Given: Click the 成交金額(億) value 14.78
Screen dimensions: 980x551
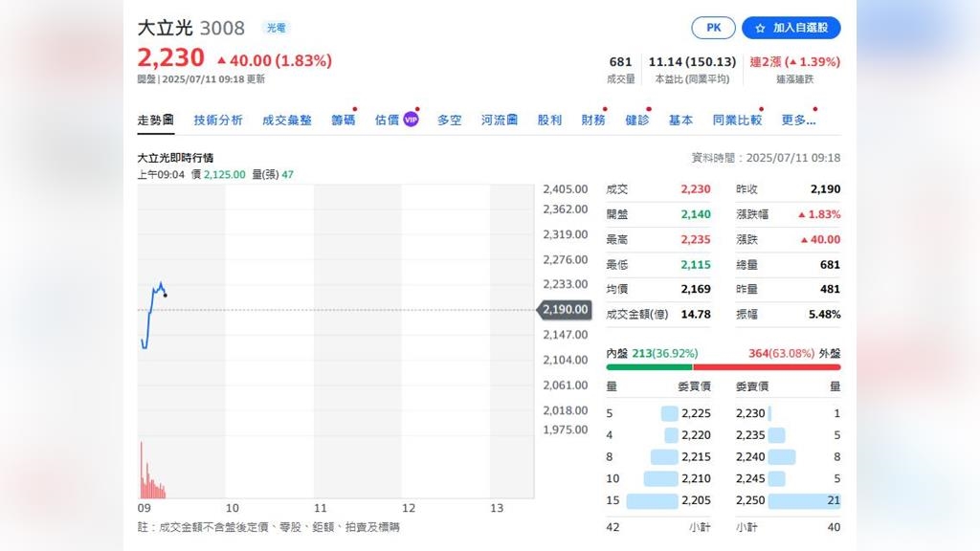Looking at the screenshot, I should point(696,314).
